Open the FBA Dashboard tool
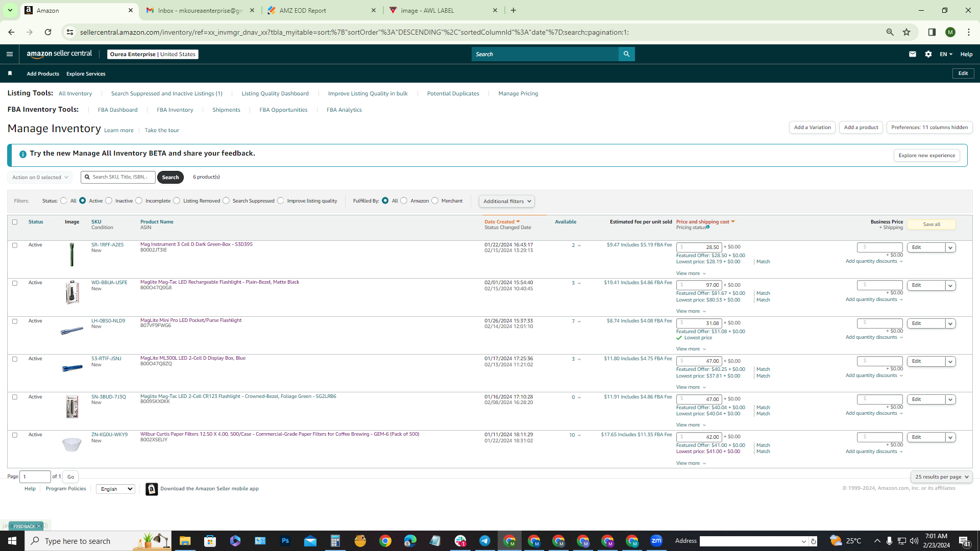 [x=117, y=110]
